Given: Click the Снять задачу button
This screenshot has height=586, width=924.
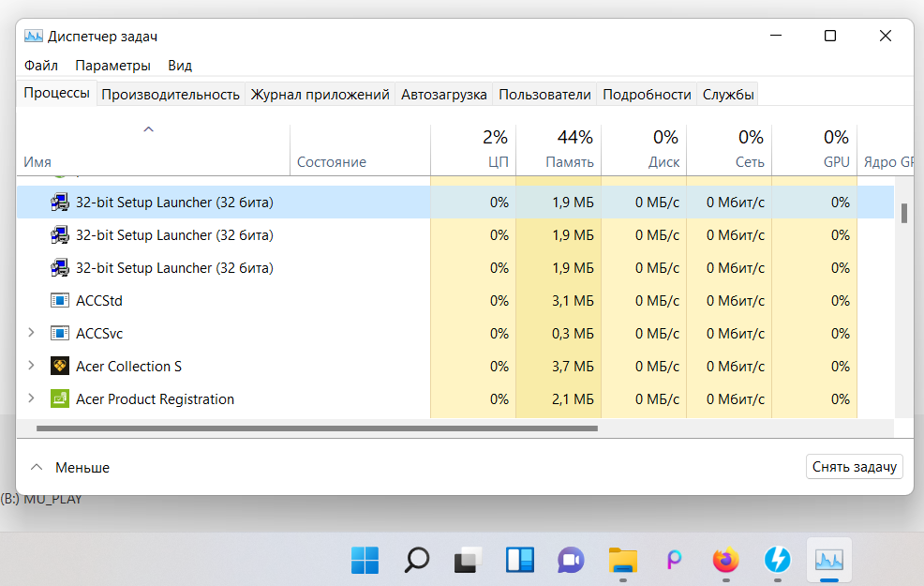Looking at the screenshot, I should (854, 467).
